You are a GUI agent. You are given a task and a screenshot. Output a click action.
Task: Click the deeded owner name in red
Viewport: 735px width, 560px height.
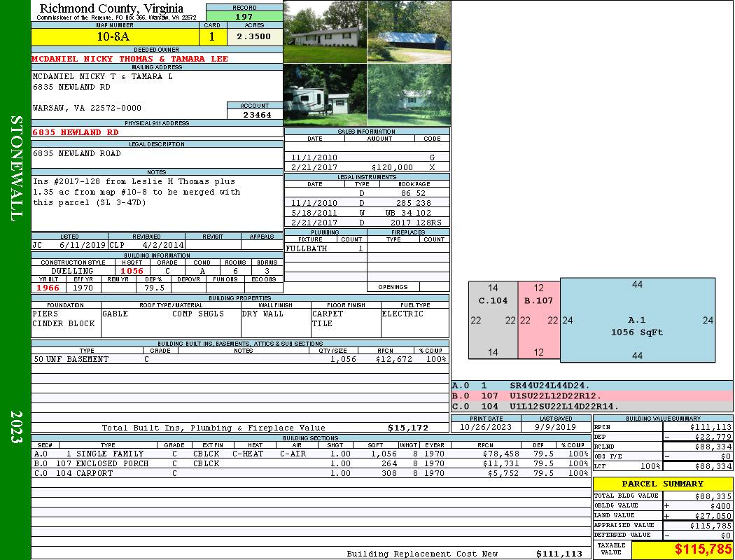[x=130, y=59]
